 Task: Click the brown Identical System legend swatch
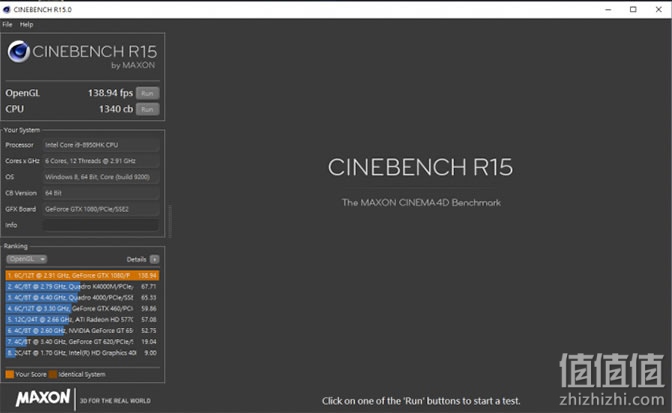[x=53, y=374]
